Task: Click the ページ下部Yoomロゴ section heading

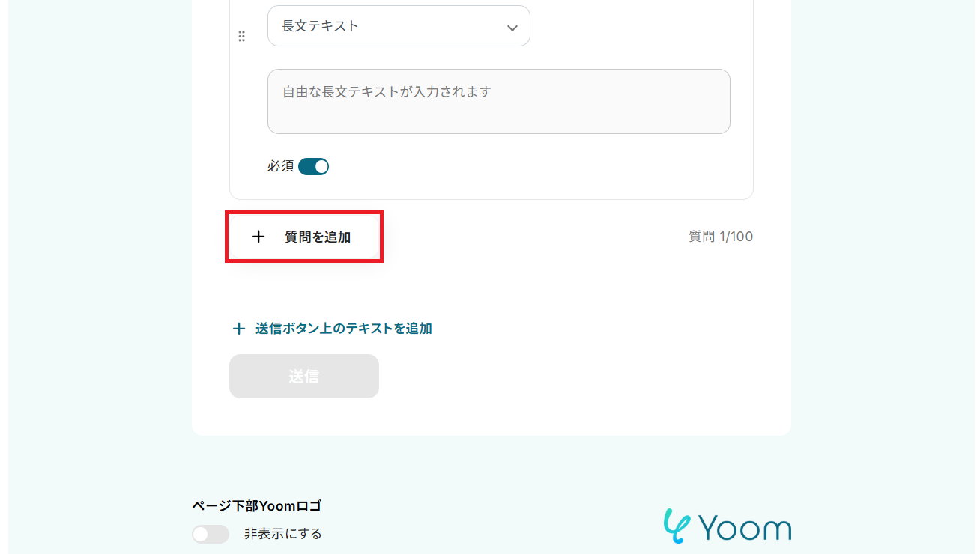Action: [x=256, y=506]
